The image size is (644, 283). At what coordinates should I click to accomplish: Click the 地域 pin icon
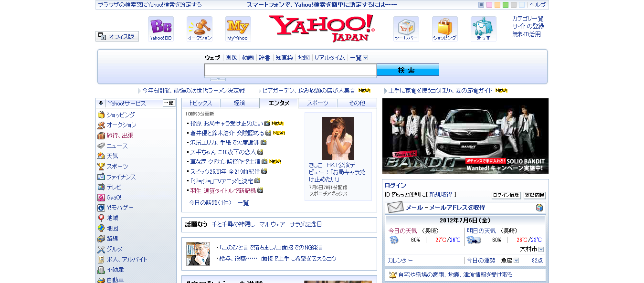coord(101,218)
